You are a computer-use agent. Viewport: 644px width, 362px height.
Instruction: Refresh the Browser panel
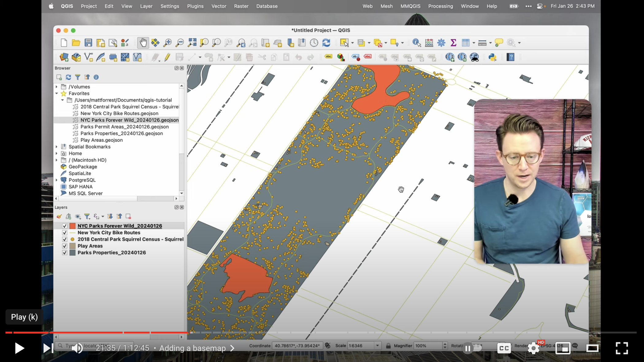coord(68,77)
